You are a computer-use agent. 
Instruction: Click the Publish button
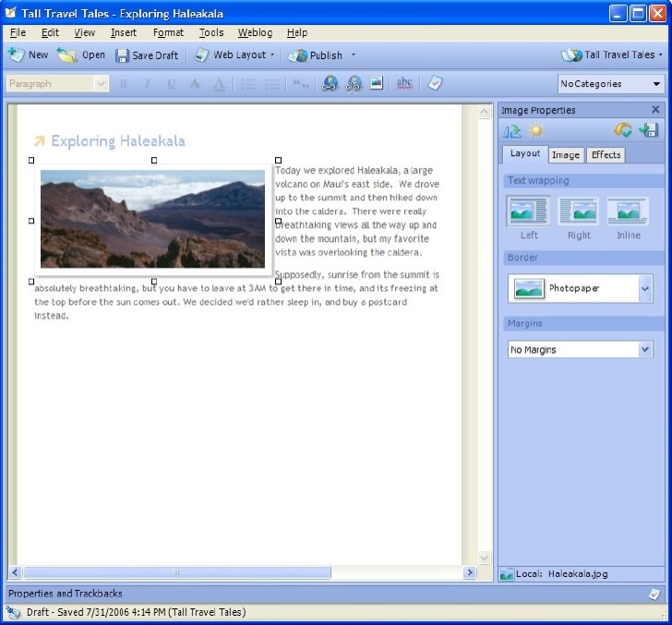tap(316, 55)
